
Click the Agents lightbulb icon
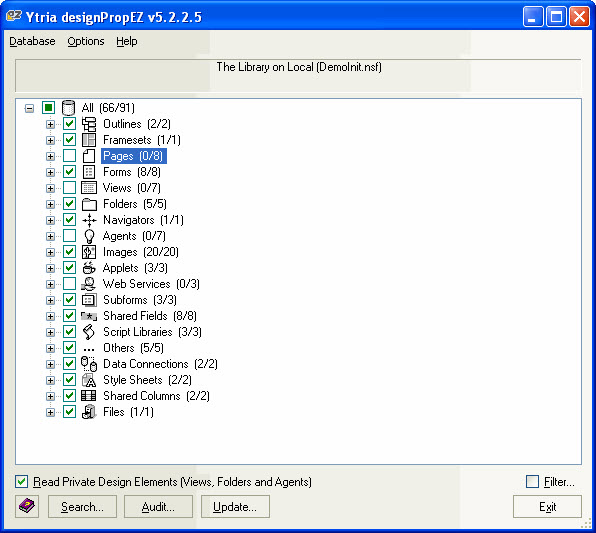coord(89,236)
